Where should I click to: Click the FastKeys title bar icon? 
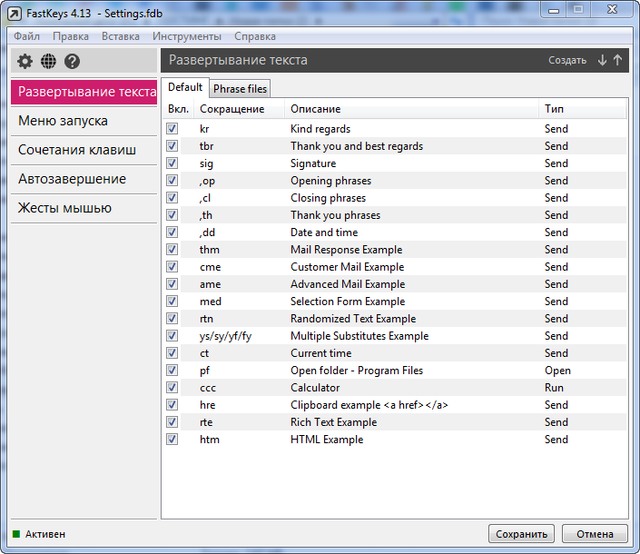[13, 13]
